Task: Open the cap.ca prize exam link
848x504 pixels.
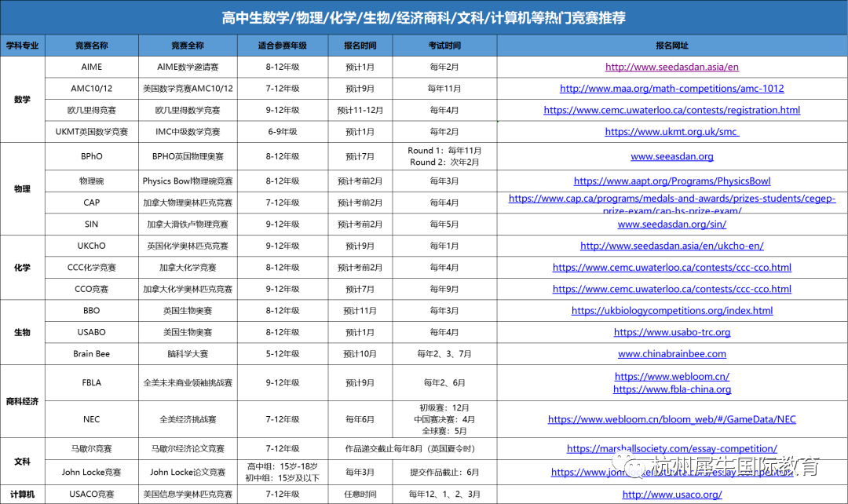Action: (671, 204)
